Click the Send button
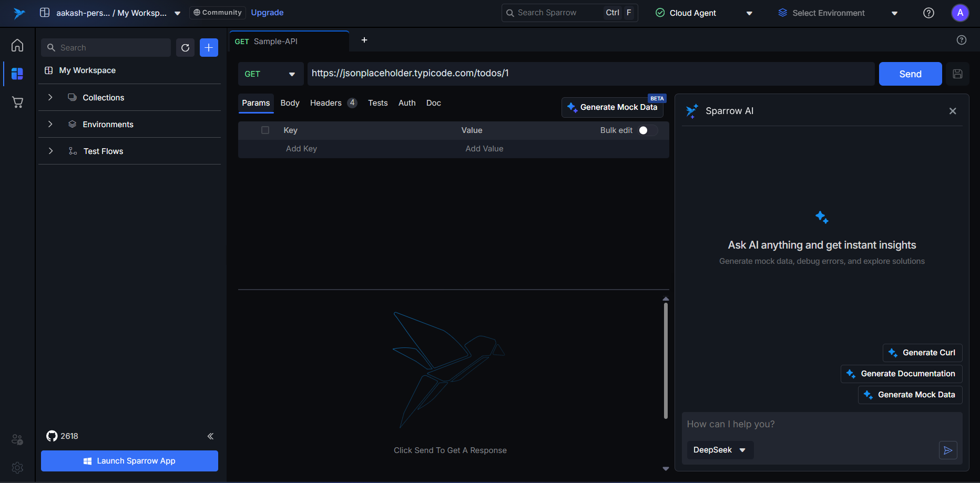Image resolution: width=980 pixels, height=483 pixels. coord(910,74)
